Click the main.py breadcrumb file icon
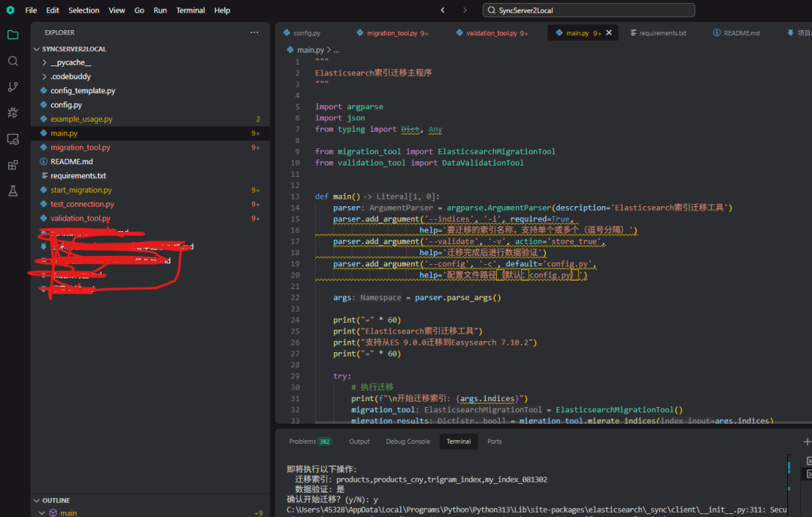812x517 pixels. pos(290,50)
